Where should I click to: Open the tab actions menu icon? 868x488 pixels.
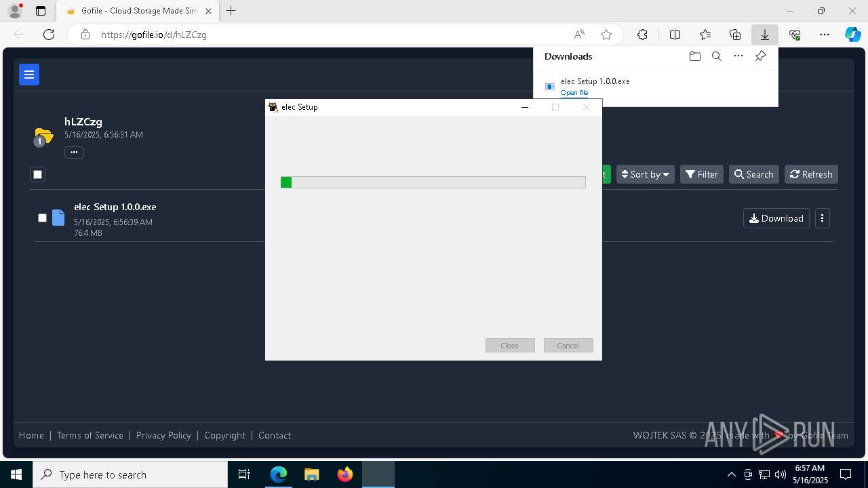click(41, 11)
